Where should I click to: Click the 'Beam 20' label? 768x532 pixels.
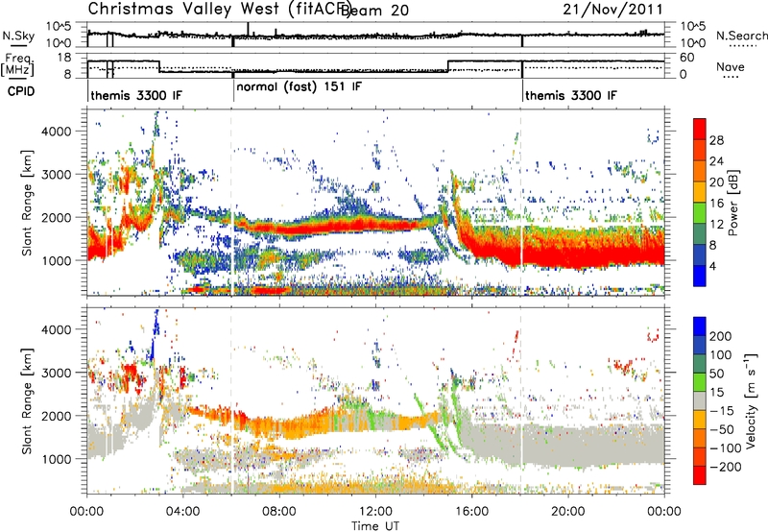point(374,10)
